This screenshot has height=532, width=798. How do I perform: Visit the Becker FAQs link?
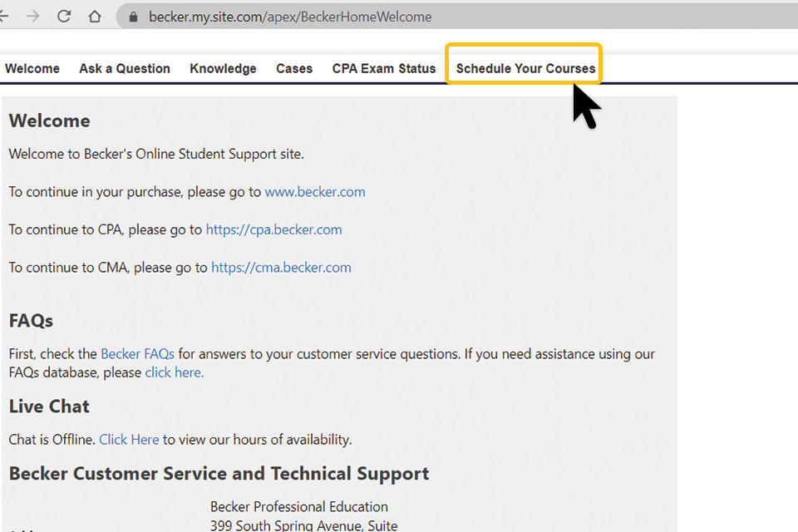tap(137, 354)
